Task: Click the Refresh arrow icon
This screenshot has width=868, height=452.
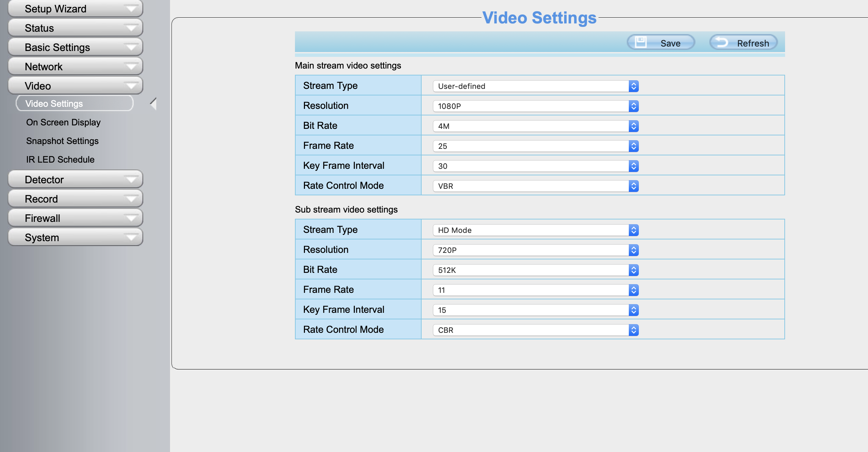Action: pyautogui.click(x=722, y=42)
